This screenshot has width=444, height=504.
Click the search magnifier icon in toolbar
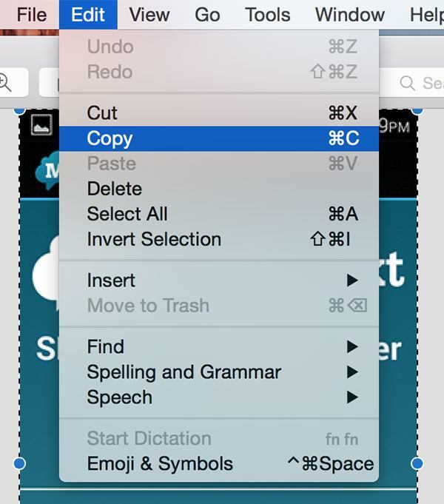407,83
